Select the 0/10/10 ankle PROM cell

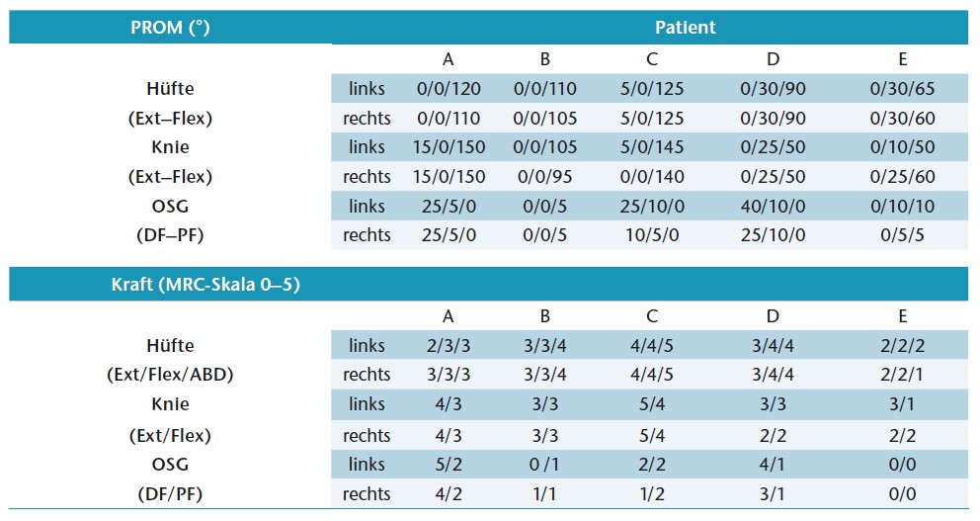902,206
